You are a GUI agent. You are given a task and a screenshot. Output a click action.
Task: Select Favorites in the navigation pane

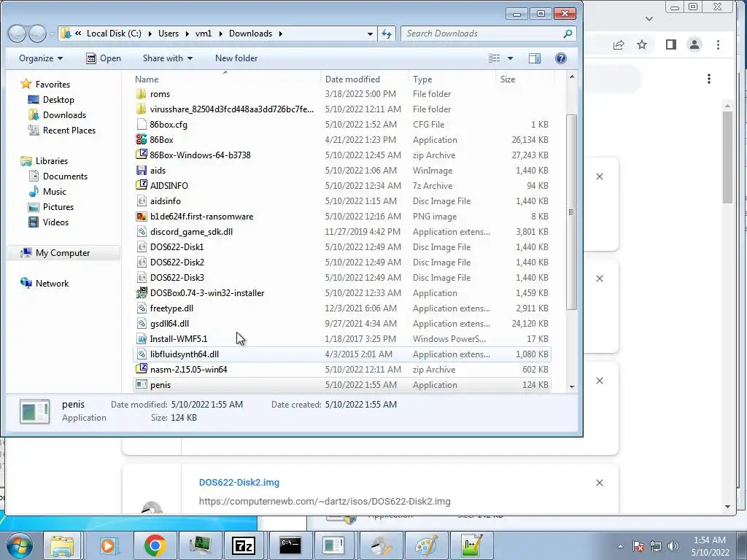[53, 85]
